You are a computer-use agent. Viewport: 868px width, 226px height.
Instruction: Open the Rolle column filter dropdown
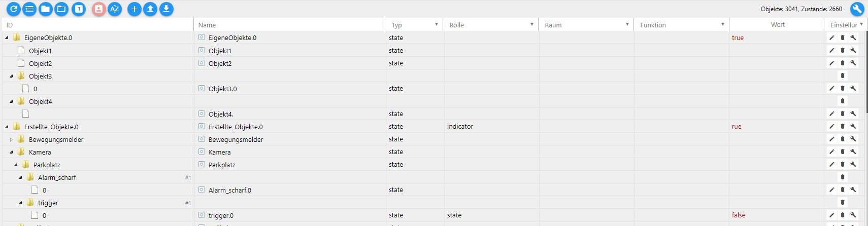pyautogui.click(x=532, y=24)
